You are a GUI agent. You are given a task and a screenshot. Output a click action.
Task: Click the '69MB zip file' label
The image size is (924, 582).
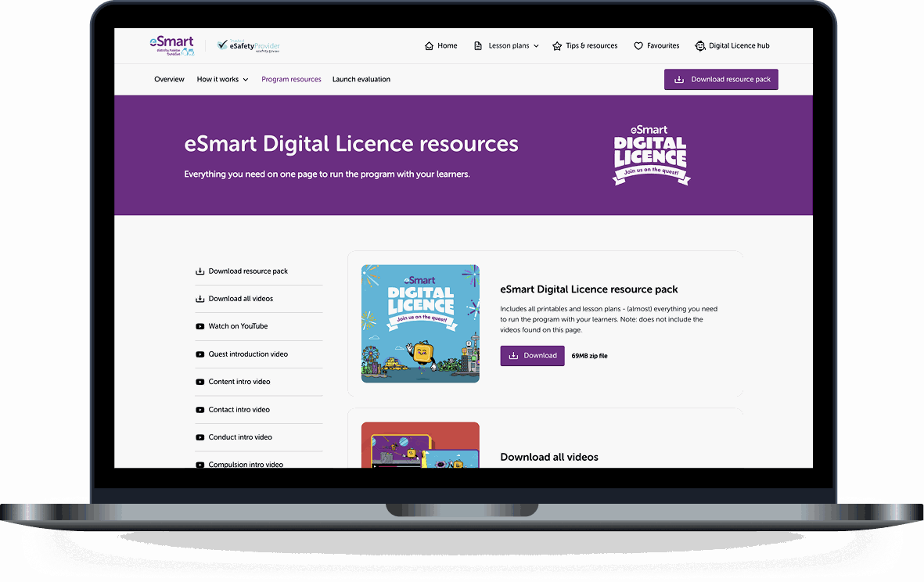pos(589,356)
